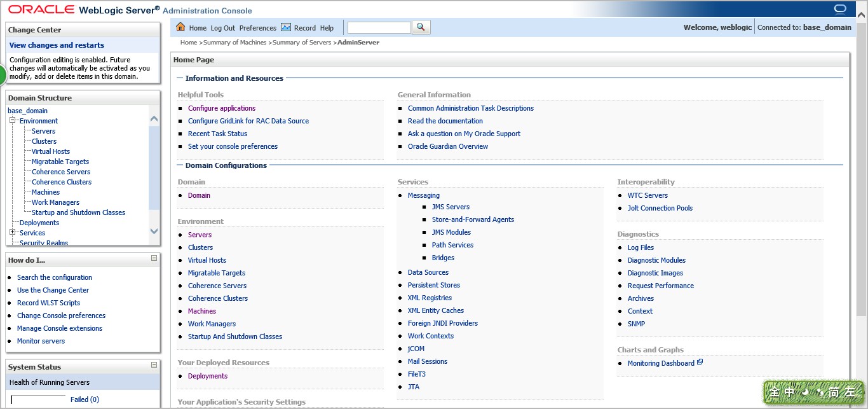The image size is (868, 409).
Task: Open Oracle Guardian Overview link
Action: [x=448, y=146]
